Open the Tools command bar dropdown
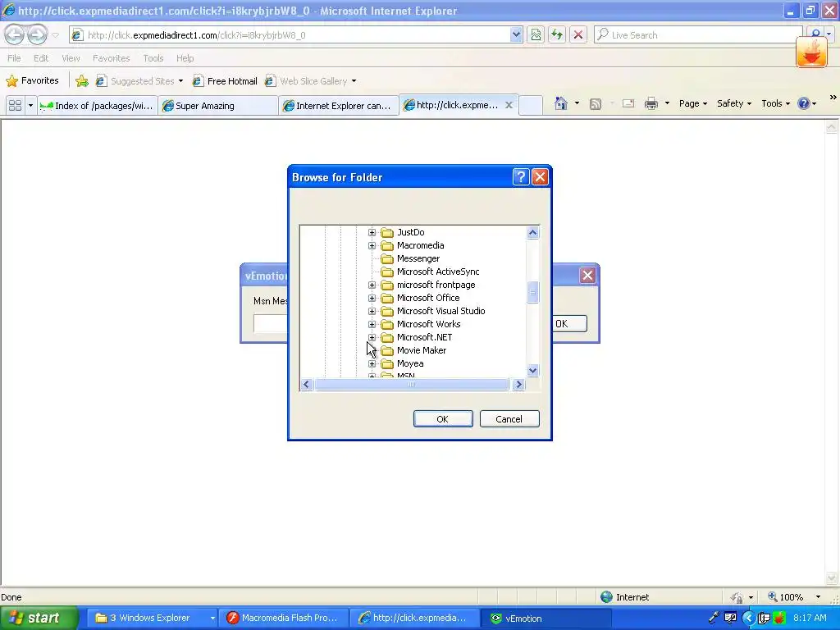Image resolution: width=840 pixels, height=630 pixels. [x=776, y=103]
